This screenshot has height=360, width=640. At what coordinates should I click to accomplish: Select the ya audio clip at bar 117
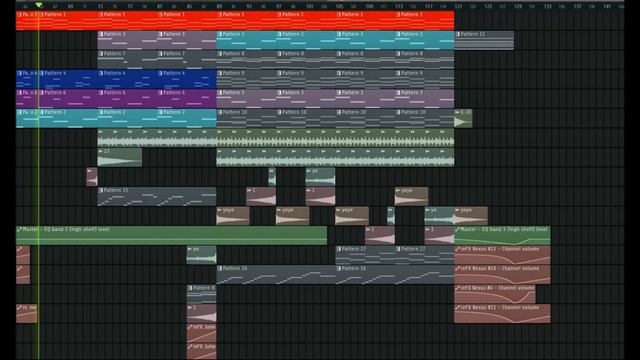(439, 216)
